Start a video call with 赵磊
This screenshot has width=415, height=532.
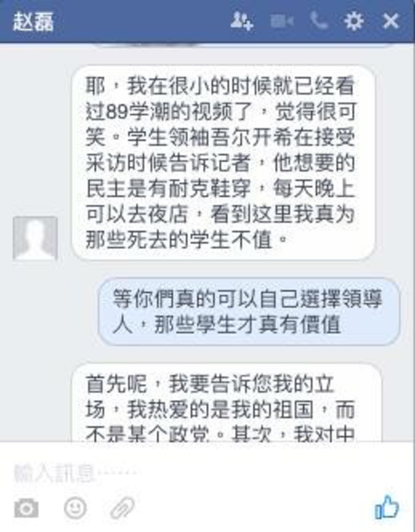pos(282,21)
